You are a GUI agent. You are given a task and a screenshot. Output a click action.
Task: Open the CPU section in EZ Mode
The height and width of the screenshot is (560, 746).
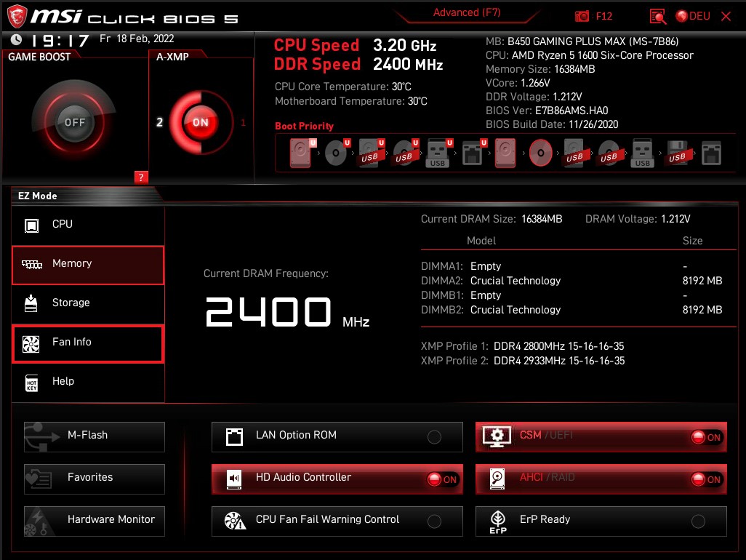point(88,225)
